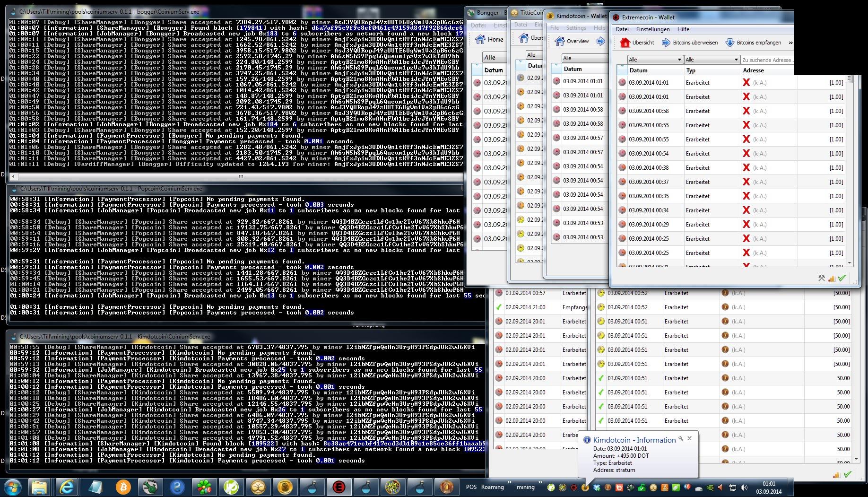This screenshot has width=868, height=497.
Task: Click the hammer mining icon in Extremecoin status bar
Action: tap(822, 279)
